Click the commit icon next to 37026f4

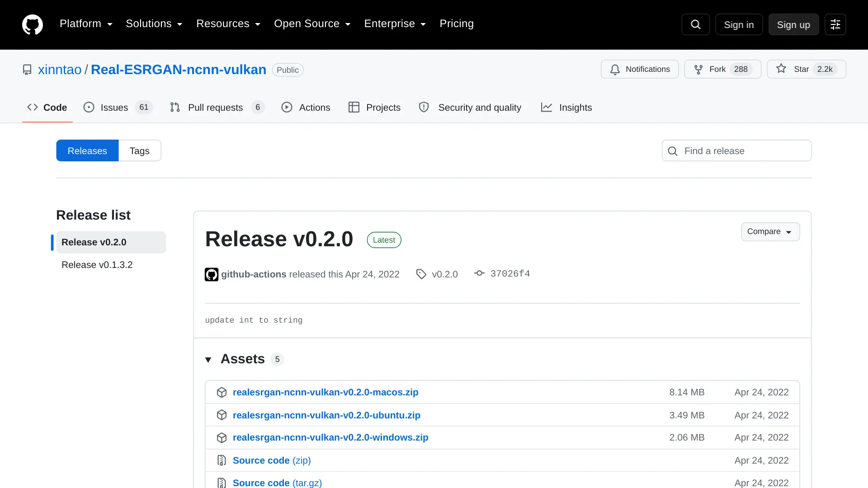tap(480, 273)
